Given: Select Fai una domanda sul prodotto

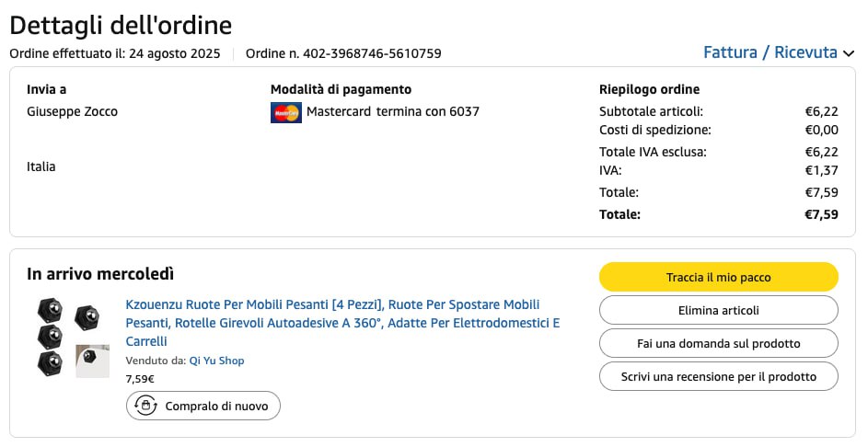Looking at the screenshot, I should pos(718,343).
